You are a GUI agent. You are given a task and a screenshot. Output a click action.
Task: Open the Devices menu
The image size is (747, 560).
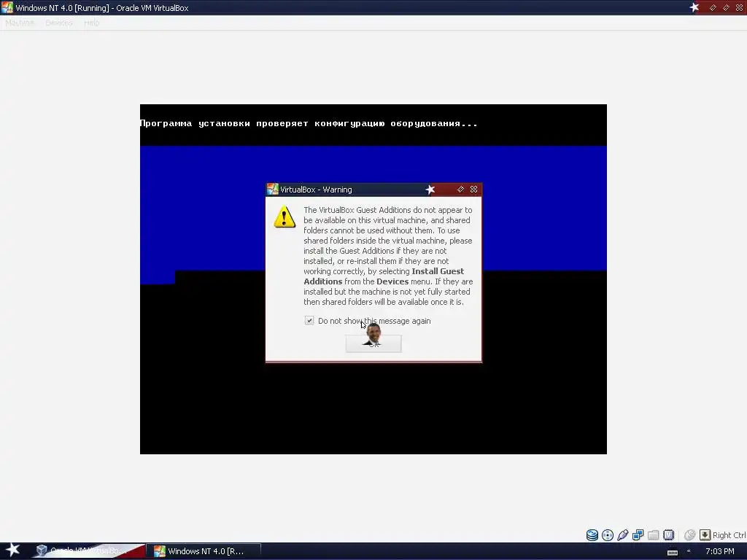click(59, 23)
